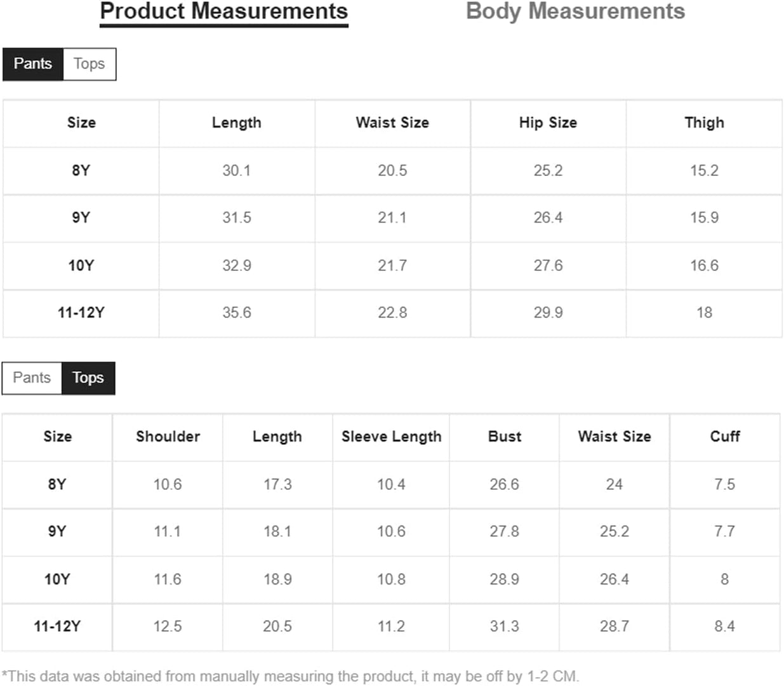
Task: Click the Hip Size column header
Action: pyautogui.click(x=548, y=122)
